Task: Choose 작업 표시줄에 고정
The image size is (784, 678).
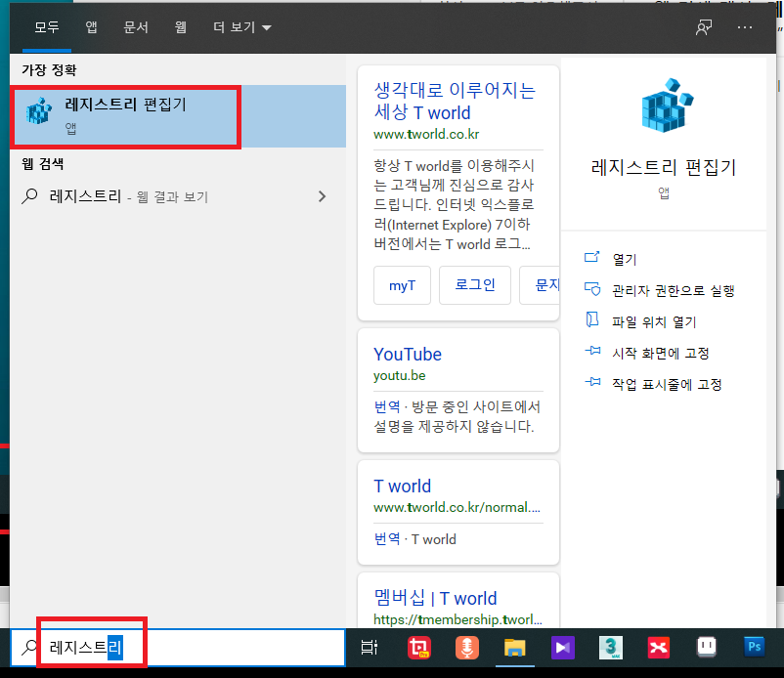Action: (x=667, y=384)
